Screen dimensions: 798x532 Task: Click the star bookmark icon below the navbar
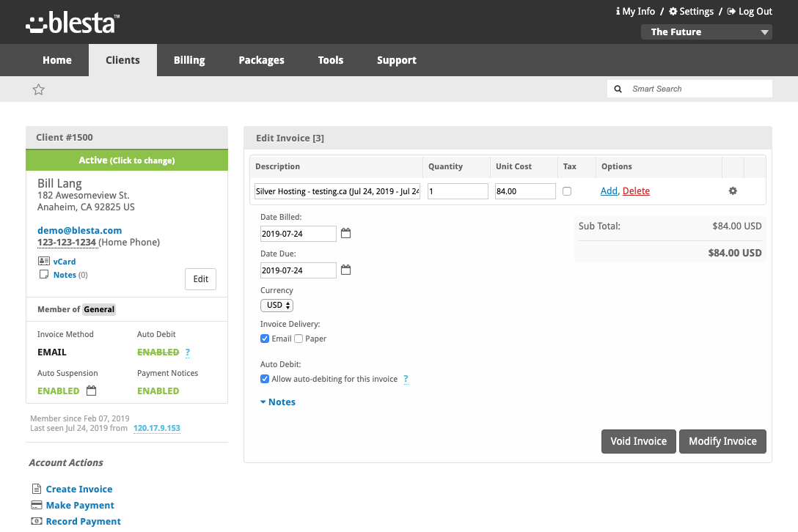(38, 89)
